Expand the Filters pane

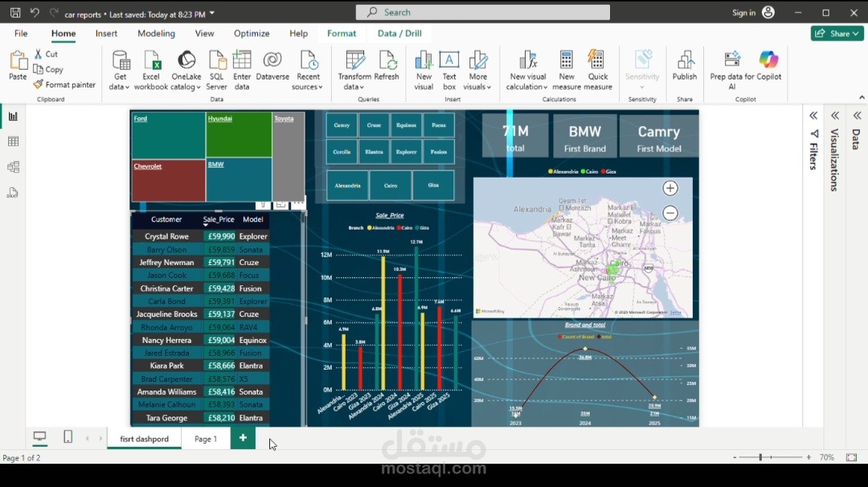(813, 116)
